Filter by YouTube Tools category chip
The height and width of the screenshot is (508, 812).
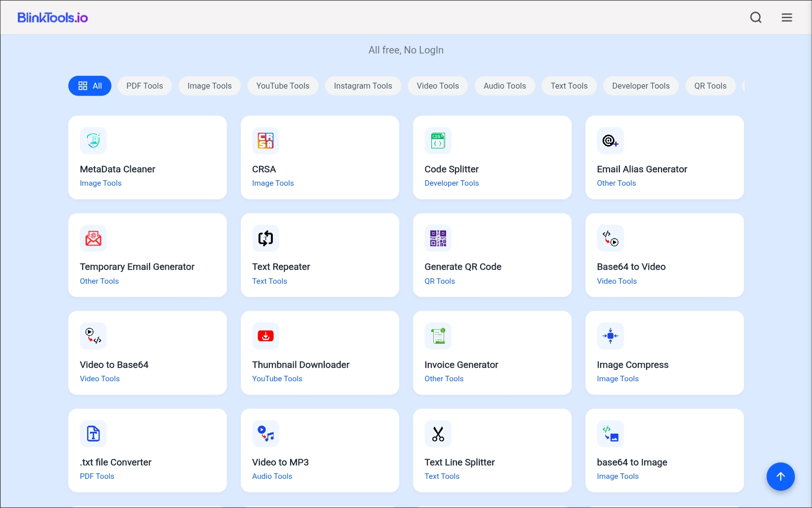coord(283,86)
